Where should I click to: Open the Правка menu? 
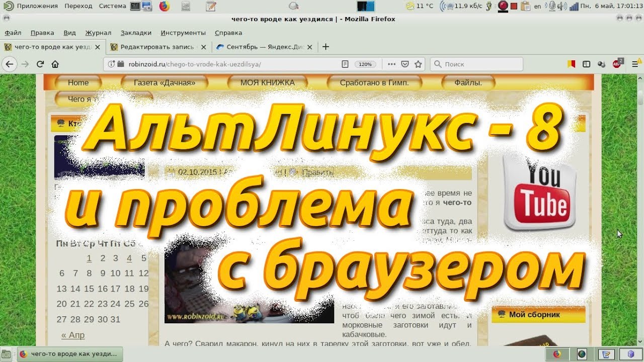click(x=42, y=33)
